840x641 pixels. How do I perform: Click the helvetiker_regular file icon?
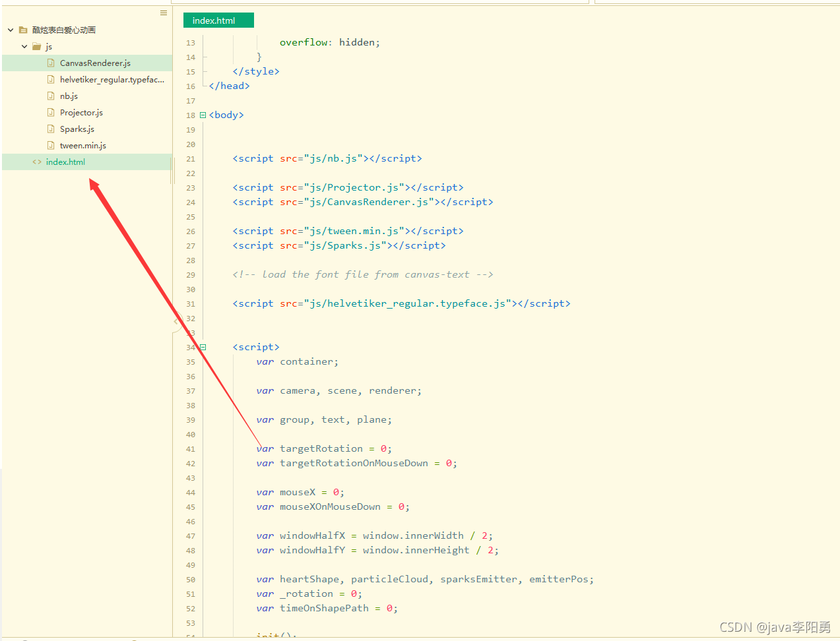point(51,80)
